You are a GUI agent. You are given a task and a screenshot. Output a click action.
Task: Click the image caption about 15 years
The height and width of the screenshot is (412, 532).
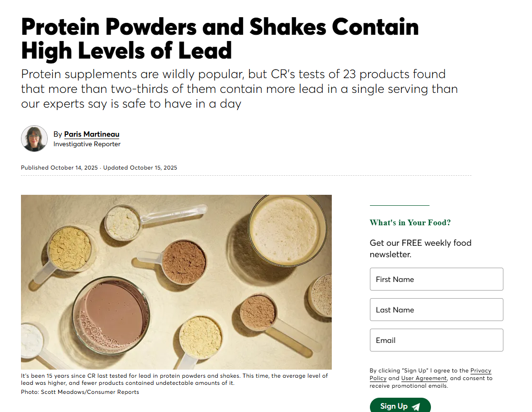click(174, 380)
